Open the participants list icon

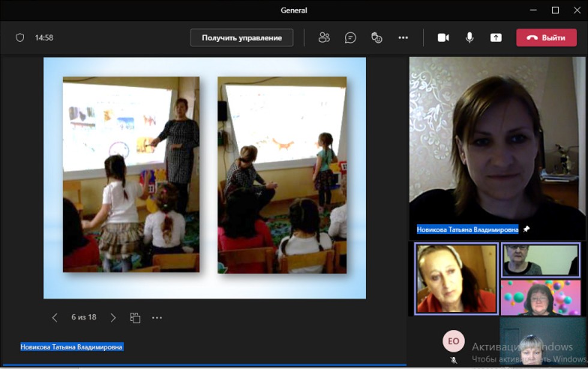pyautogui.click(x=324, y=38)
